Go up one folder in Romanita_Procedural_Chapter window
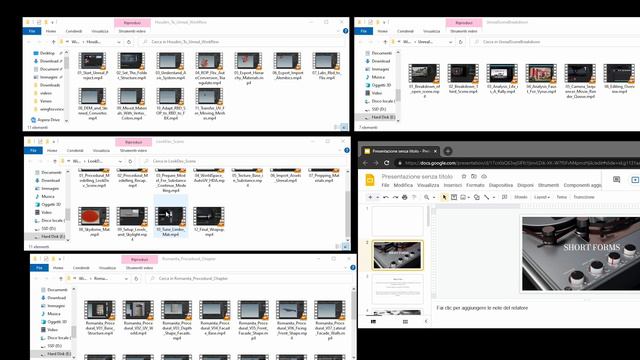Screen dimensions: 640x360 [x=61, y=278]
